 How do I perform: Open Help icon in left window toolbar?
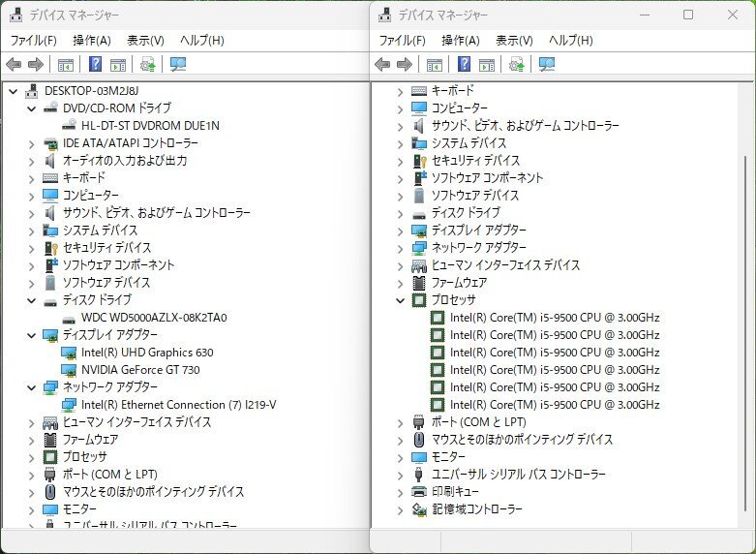(96, 64)
